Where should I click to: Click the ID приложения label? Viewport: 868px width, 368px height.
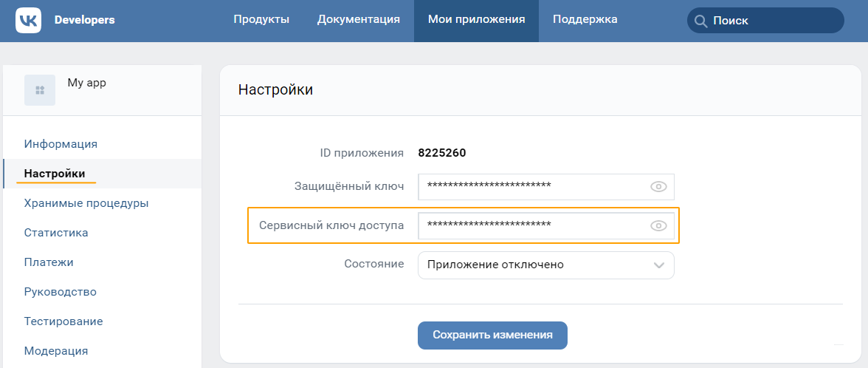pyautogui.click(x=362, y=153)
